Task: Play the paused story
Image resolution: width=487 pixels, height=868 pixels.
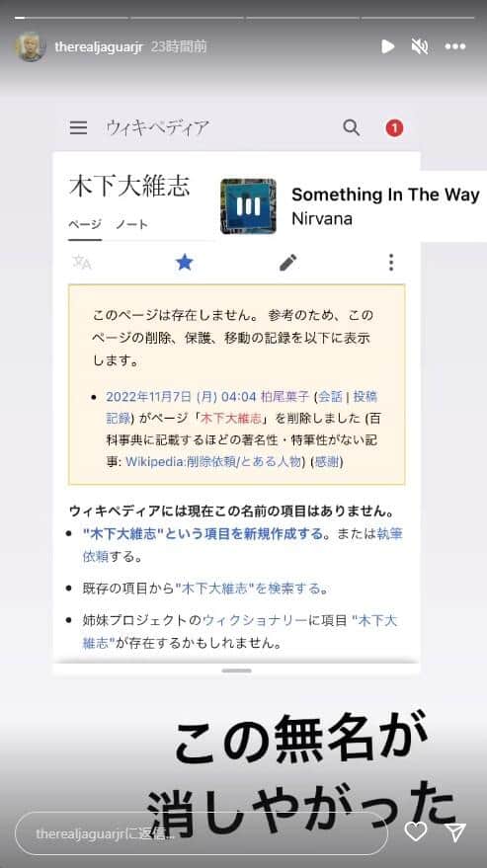Action: 388,46
